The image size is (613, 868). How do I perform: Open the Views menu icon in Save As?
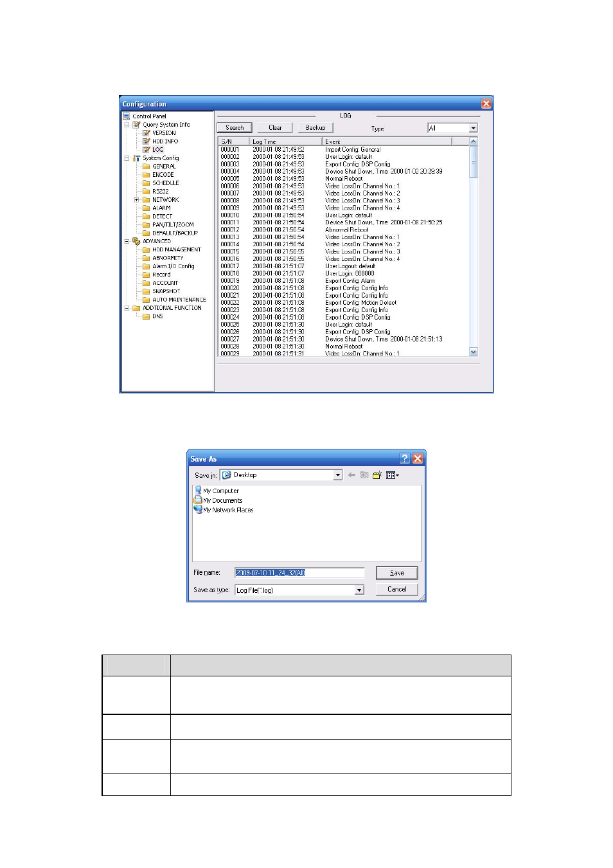(x=392, y=475)
